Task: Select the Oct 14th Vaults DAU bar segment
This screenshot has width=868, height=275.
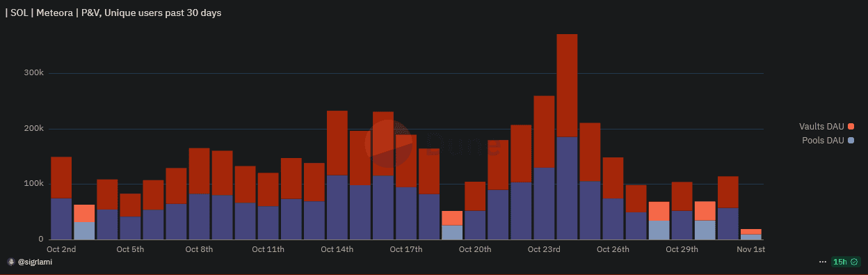Action: click(x=337, y=143)
